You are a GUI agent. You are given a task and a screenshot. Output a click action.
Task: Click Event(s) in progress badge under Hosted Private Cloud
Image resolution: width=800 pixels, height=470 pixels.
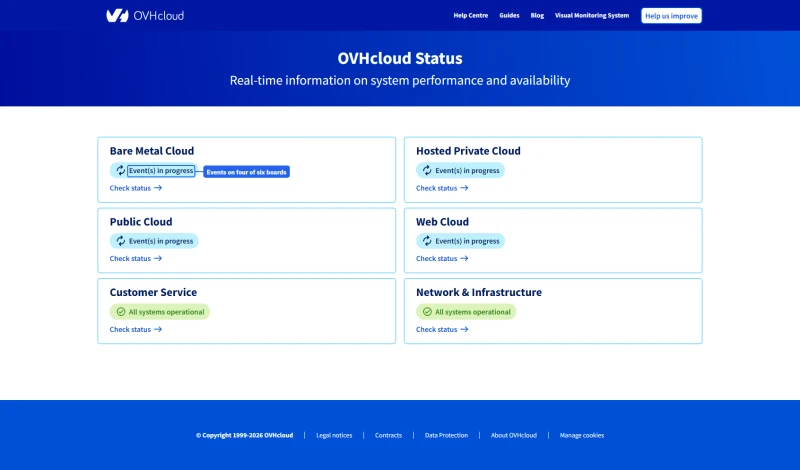[x=460, y=170]
